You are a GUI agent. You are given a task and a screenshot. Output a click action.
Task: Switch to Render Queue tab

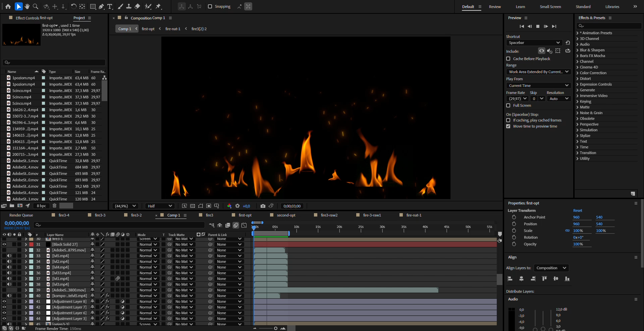21,215
